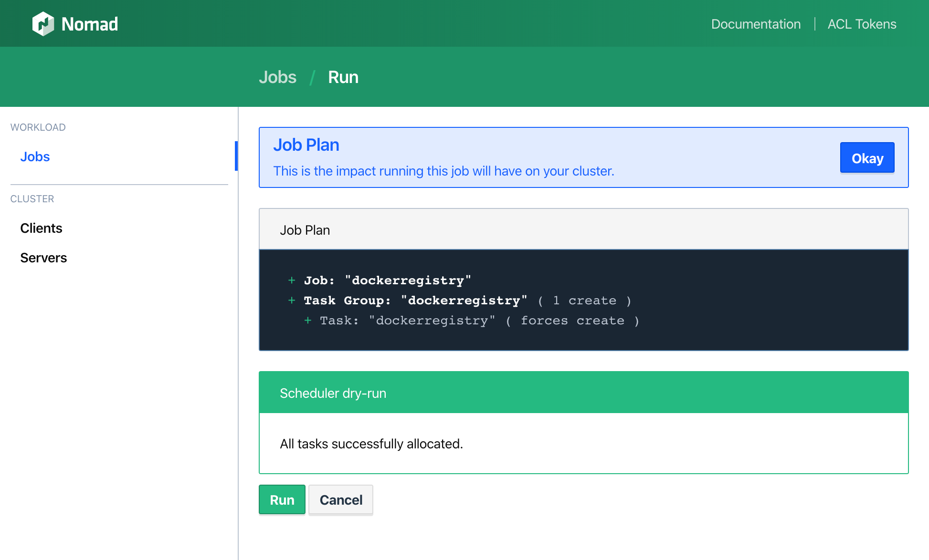Open Clients in the sidebar

41,228
